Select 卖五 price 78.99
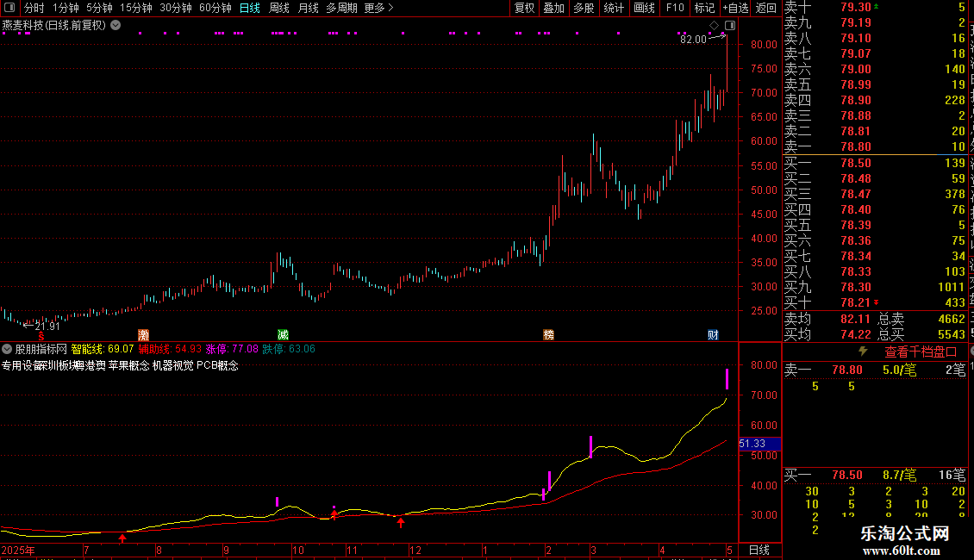This screenshot has width=974, height=560. pos(856,84)
